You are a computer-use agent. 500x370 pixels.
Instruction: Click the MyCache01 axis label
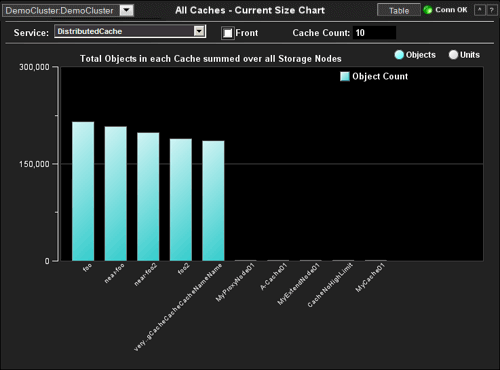tap(370, 277)
